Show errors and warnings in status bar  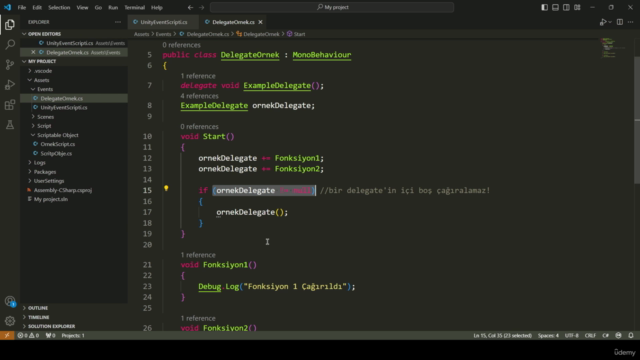point(28,336)
